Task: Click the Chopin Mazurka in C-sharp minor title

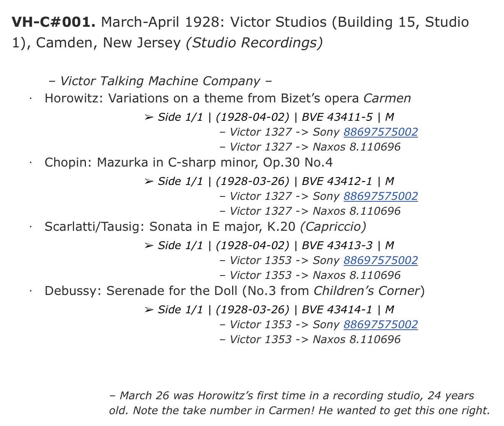Action: pos(188,162)
